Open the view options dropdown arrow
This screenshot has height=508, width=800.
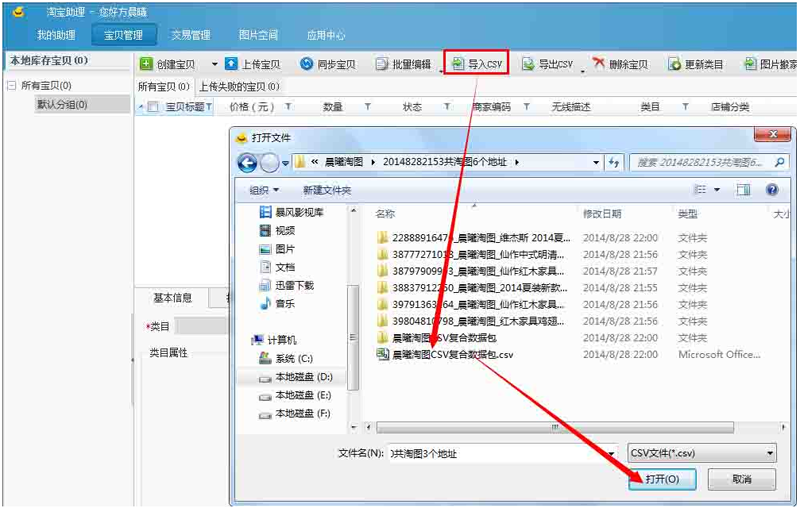pos(717,190)
